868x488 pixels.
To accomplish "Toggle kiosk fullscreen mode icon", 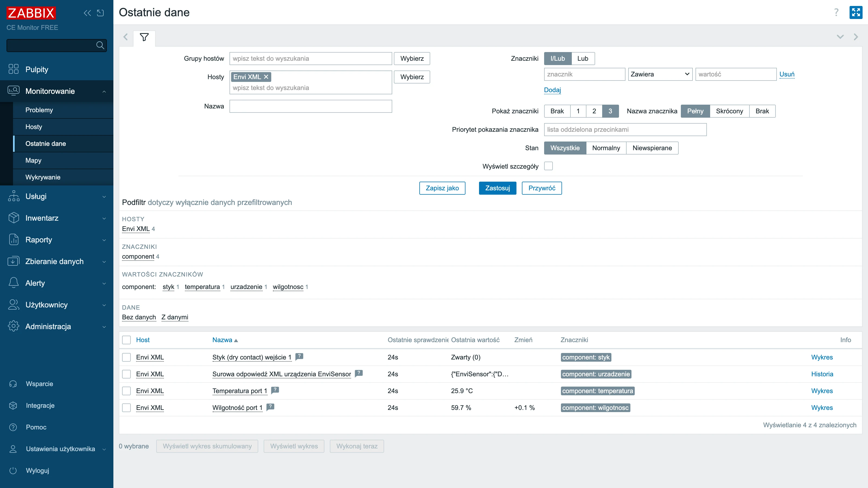I will 856,12.
